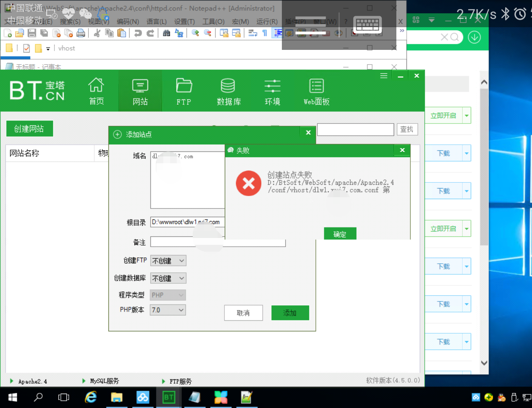Expand arrow beside second 立即开启 button

pos(467,229)
